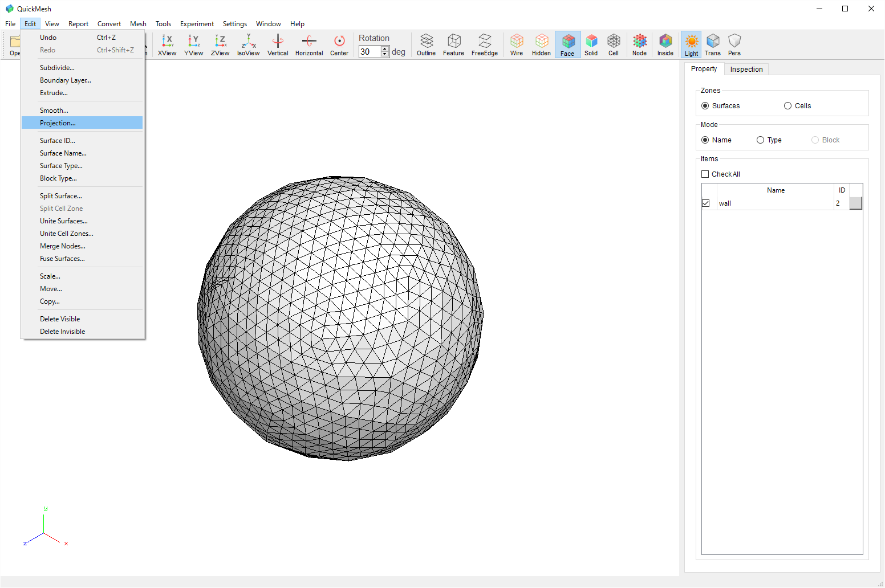Choose Unite Cell Zones... menu entry
The width and height of the screenshot is (885, 588).
(82, 234)
